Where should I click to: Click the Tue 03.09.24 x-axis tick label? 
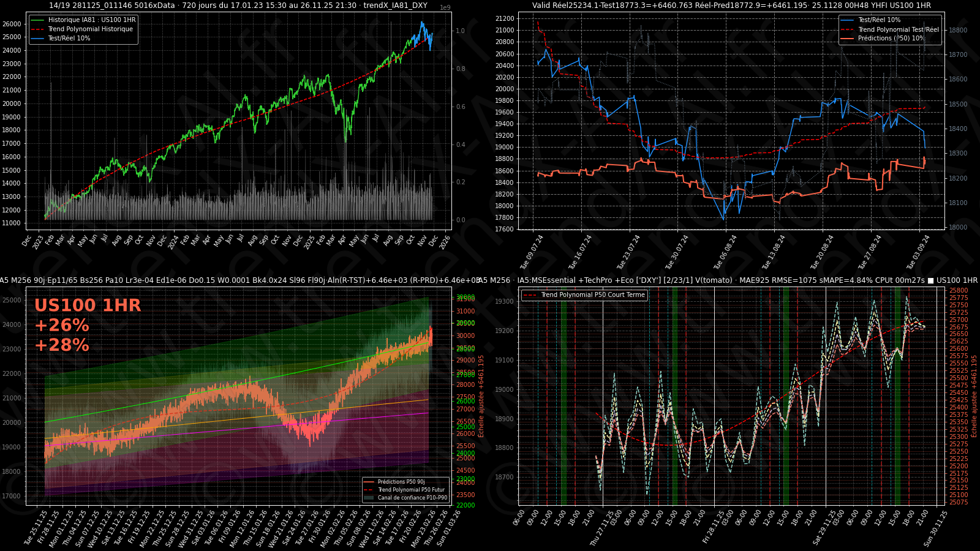[918, 252]
